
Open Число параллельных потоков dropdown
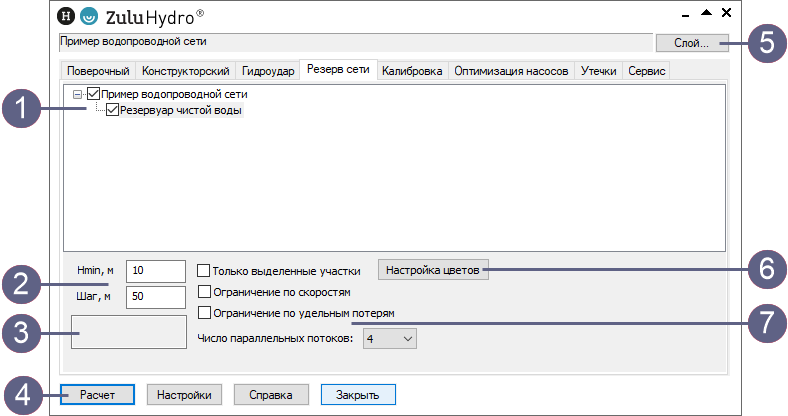390,339
